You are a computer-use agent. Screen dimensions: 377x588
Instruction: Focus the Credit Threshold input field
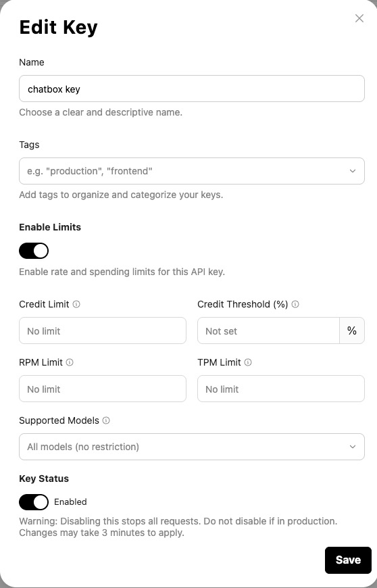pyautogui.click(x=268, y=330)
